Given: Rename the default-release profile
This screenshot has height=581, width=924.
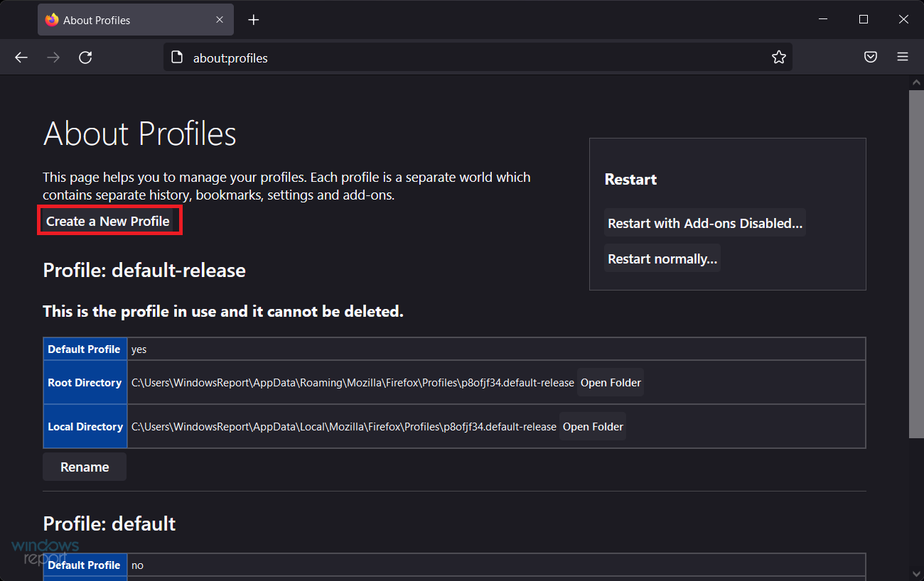Looking at the screenshot, I should 85,467.
